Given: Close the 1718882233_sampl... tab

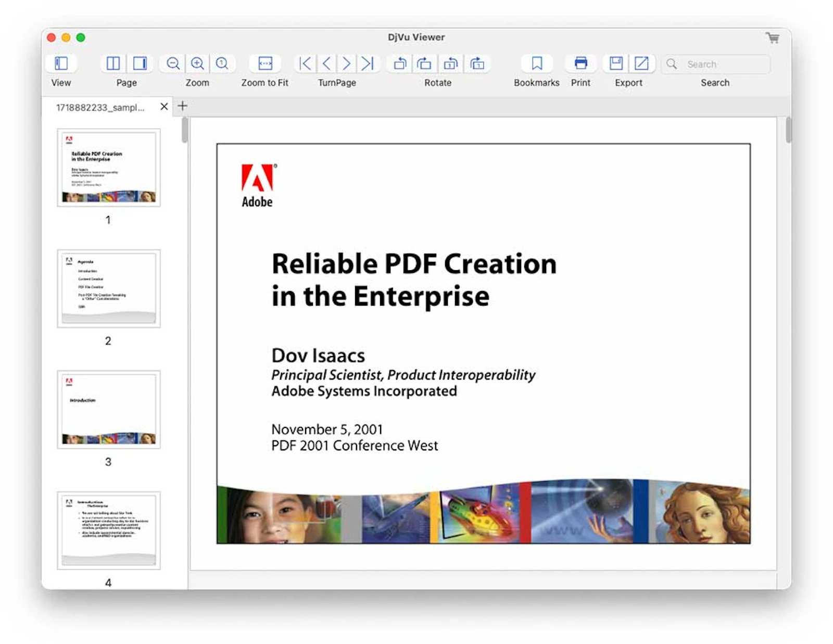Looking at the screenshot, I should click(x=164, y=106).
